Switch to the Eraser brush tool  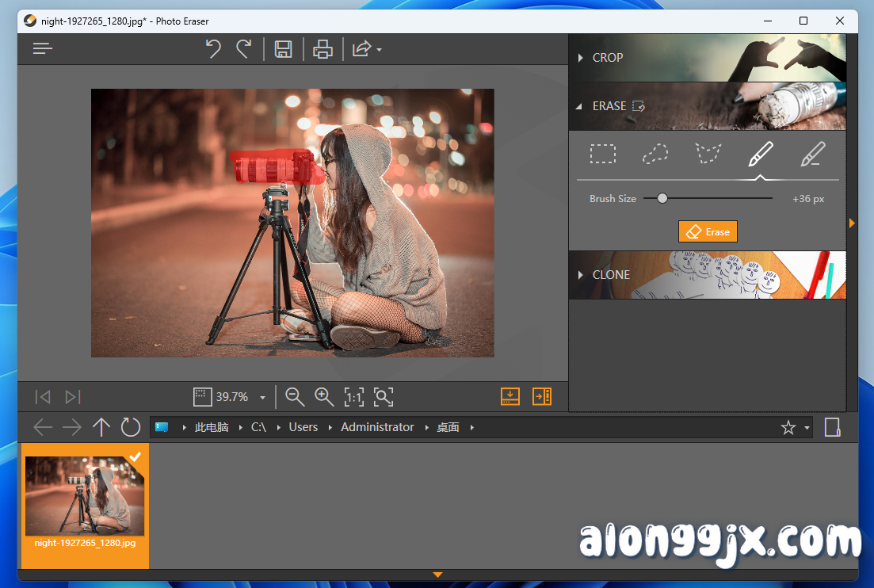pyautogui.click(x=760, y=154)
